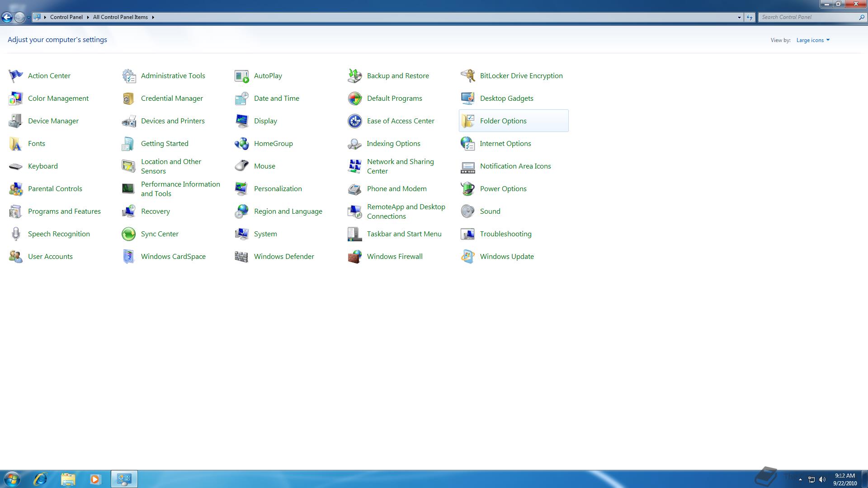Expand the All Control Panel Items breadcrumb arrow
868x488 pixels.
(x=153, y=17)
